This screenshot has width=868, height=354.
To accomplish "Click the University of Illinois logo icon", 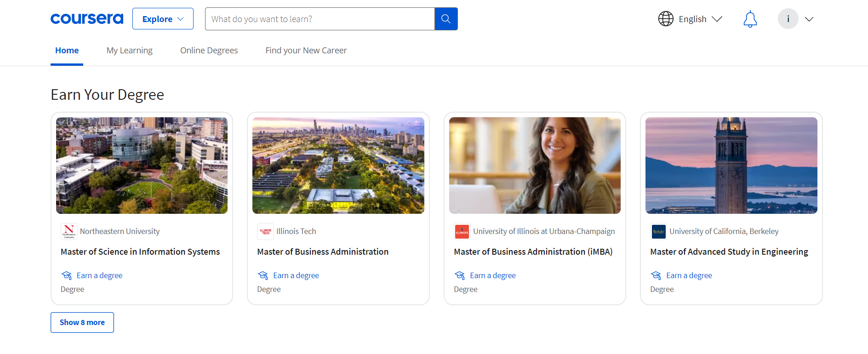I will click(x=462, y=231).
